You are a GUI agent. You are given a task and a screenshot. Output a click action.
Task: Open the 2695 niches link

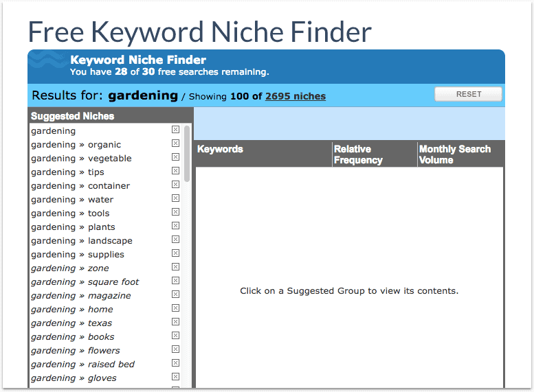(296, 96)
